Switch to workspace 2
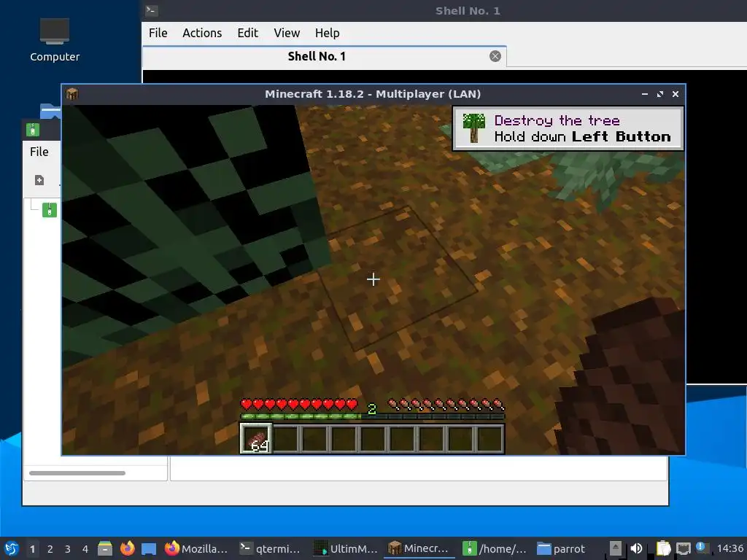The width and height of the screenshot is (747, 560). [x=50, y=549]
